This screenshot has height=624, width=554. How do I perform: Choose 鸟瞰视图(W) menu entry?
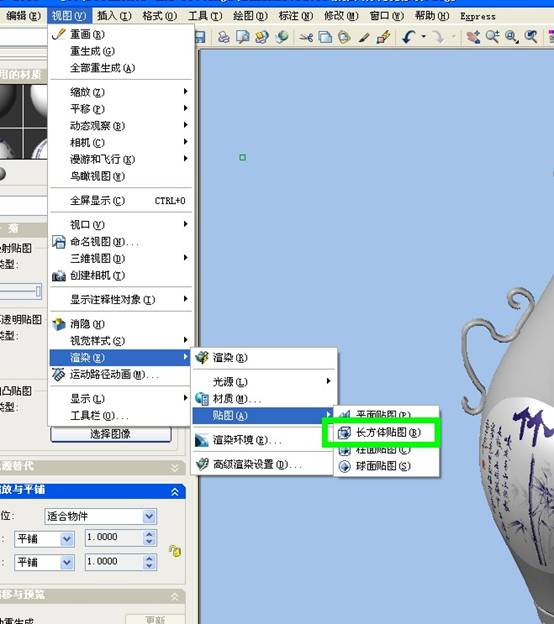(120, 176)
